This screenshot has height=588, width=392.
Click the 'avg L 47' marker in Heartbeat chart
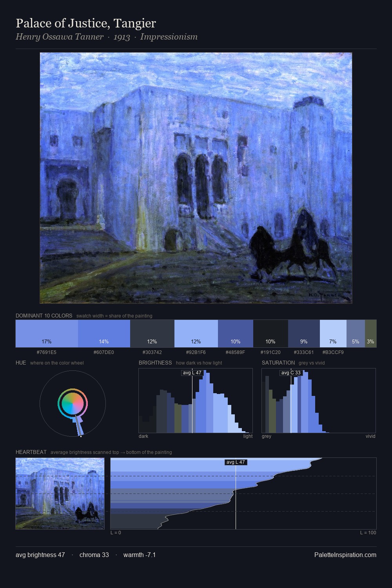(236, 462)
